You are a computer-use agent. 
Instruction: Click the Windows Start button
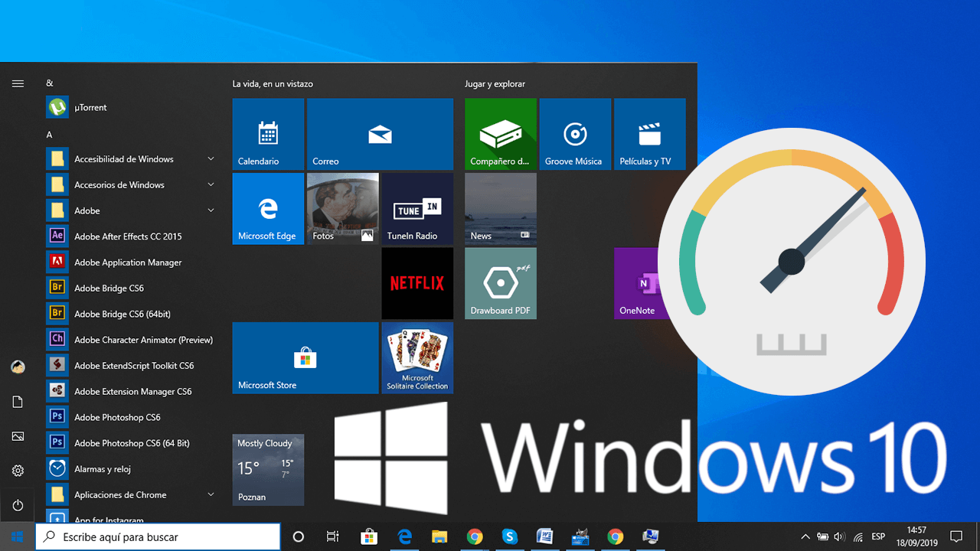tap(18, 536)
